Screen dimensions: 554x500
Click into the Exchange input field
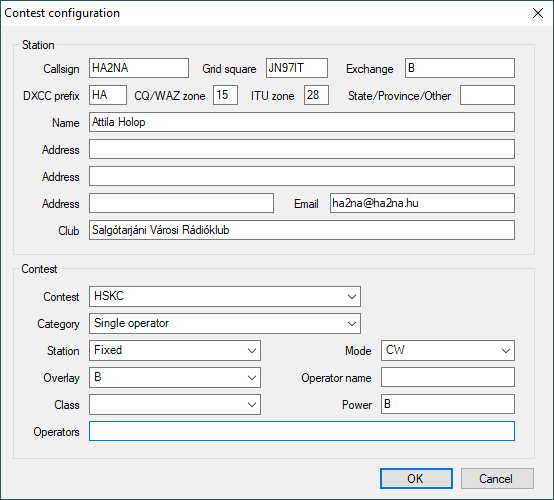tap(460, 68)
